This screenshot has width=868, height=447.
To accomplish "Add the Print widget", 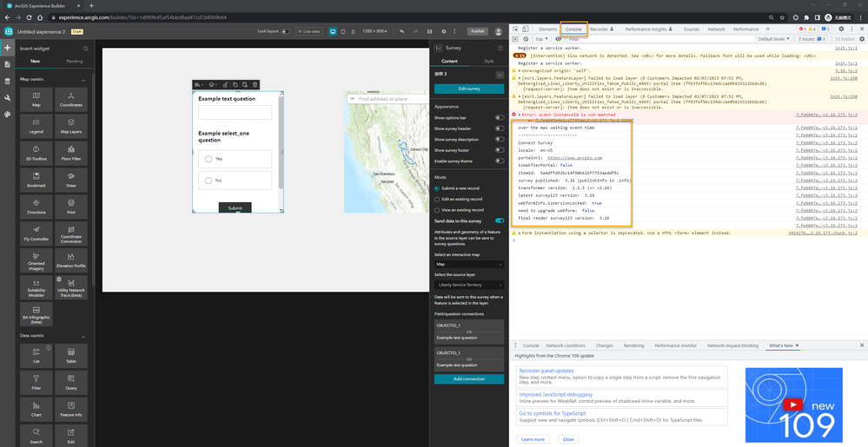I will click(x=71, y=207).
